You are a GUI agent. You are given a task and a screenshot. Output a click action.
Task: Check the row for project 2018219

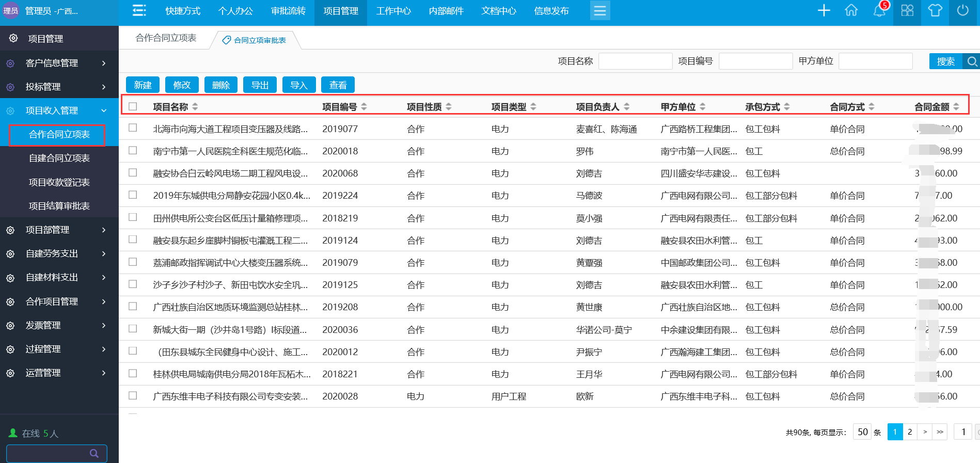click(x=133, y=217)
